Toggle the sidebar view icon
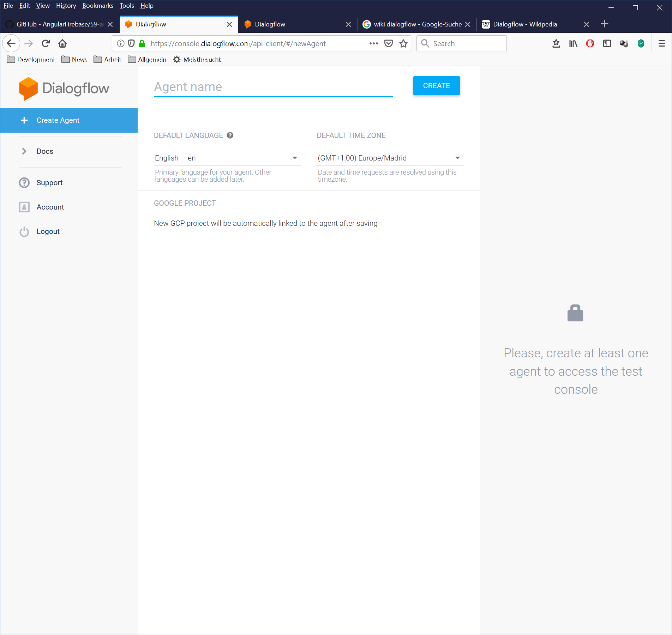672x635 pixels. pos(607,43)
